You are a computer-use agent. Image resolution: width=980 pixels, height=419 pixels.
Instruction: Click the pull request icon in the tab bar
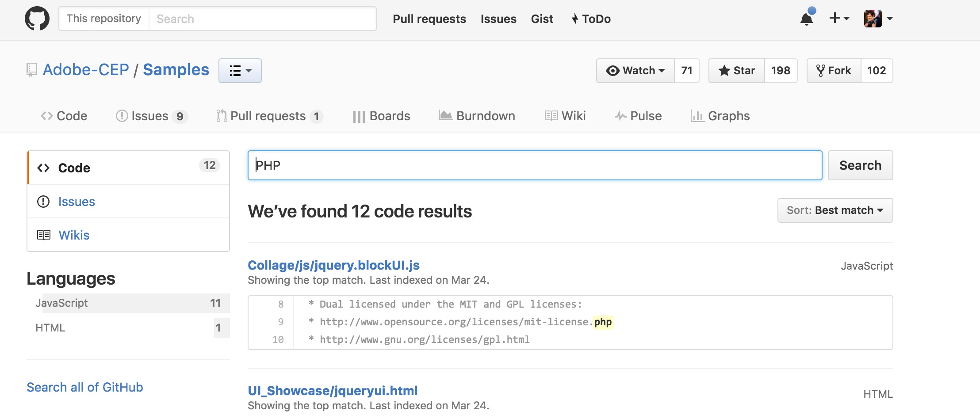[x=222, y=116]
